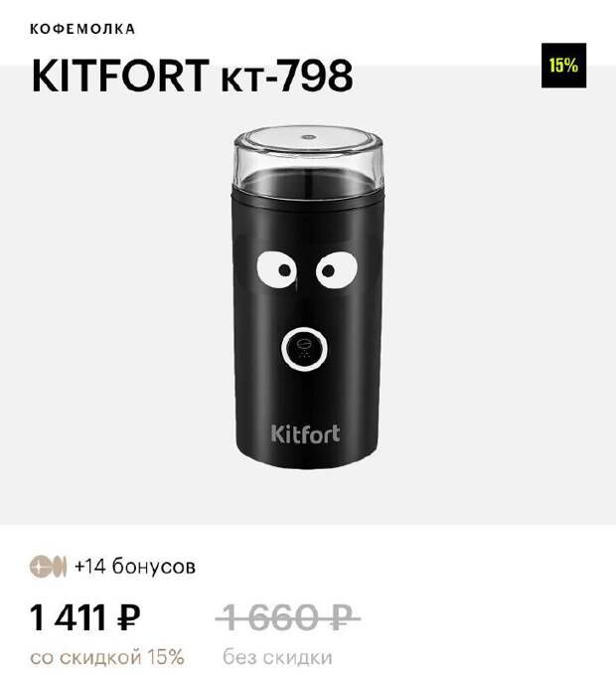The height and width of the screenshot is (676, 616).
Task: Click the word KITFORT in the heading
Action: point(120,76)
